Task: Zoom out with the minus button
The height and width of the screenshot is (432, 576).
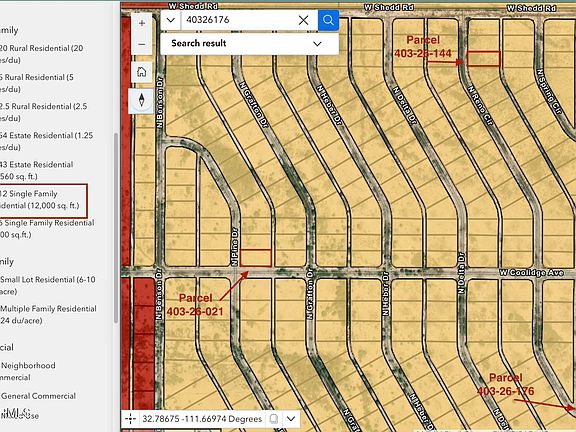Action: click(142, 44)
